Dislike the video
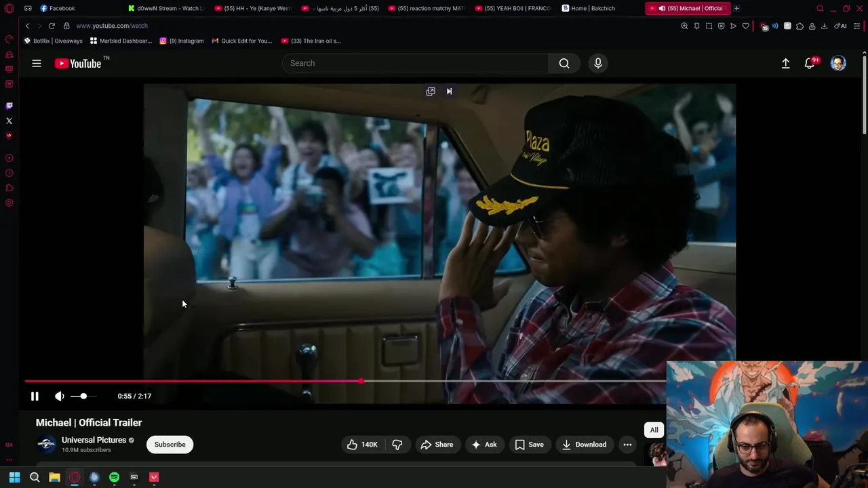Image resolution: width=868 pixels, height=488 pixels. [x=397, y=445]
